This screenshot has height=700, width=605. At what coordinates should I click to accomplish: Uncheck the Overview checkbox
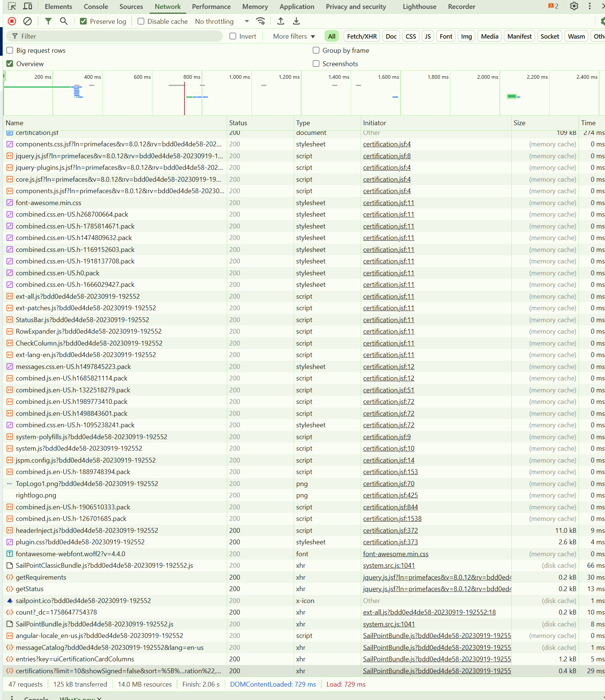[x=10, y=64]
